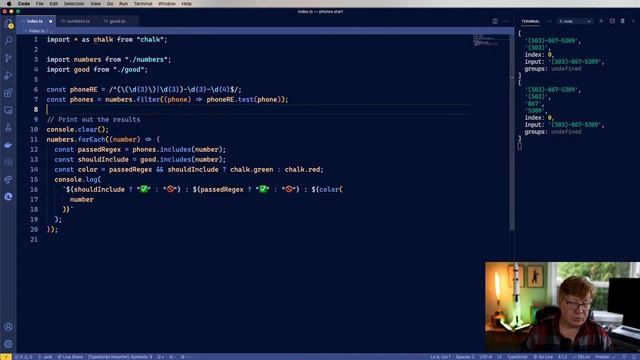The image size is (640, 360).
Task: Open the Terminal menu
Action: click(143, 4)
